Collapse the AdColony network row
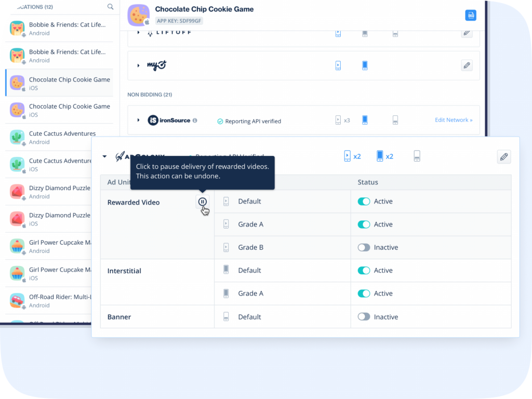The width and height of the screenshot is (532, 399). click(104, 156)
